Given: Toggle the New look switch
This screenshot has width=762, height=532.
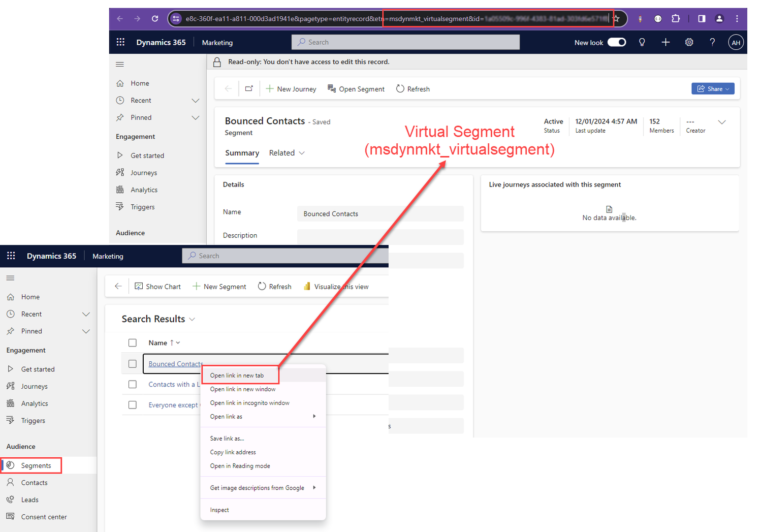Looking at the screenshot, I should (617, 42).
